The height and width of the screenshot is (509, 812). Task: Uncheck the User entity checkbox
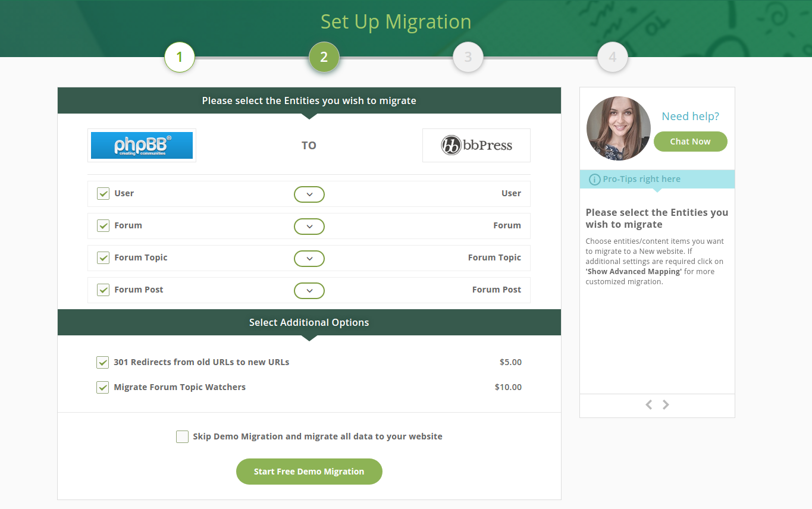103,193
